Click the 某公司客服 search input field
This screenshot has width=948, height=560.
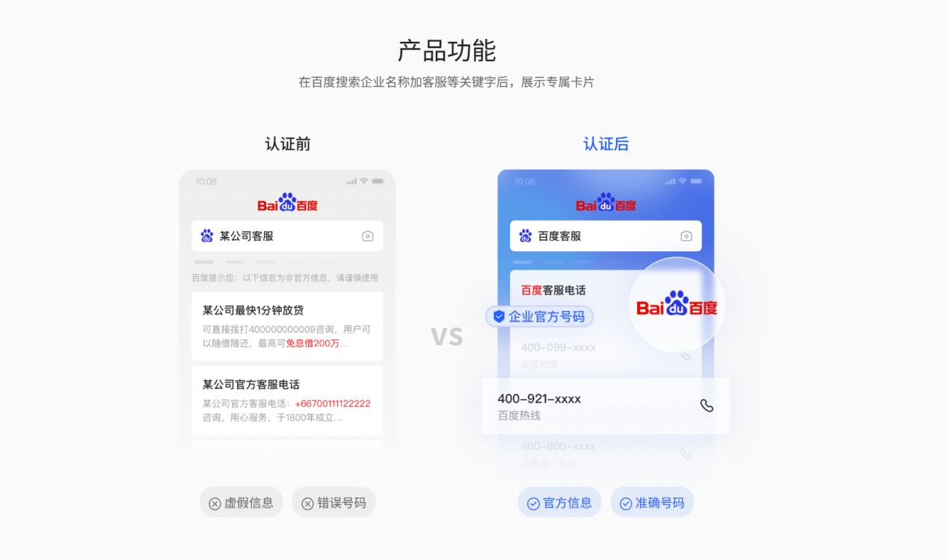click(x=287, y=236)
